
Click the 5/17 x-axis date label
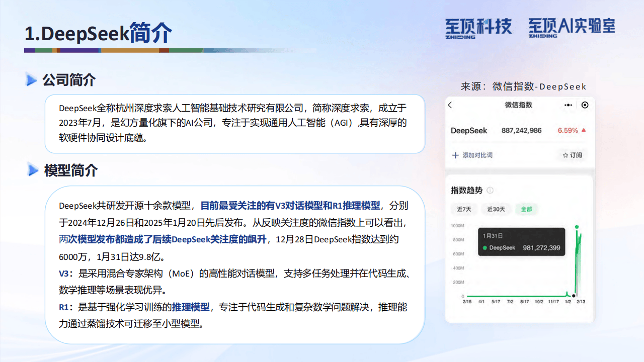[496, 302]
